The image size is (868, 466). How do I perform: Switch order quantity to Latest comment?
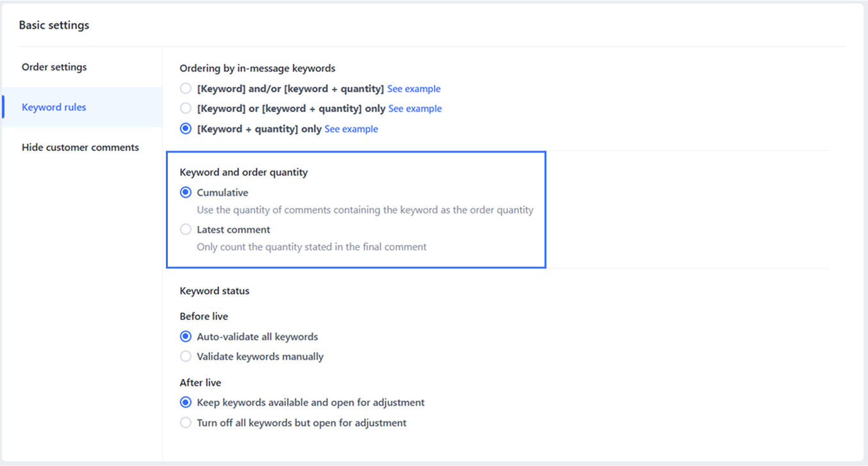(186, 230)
